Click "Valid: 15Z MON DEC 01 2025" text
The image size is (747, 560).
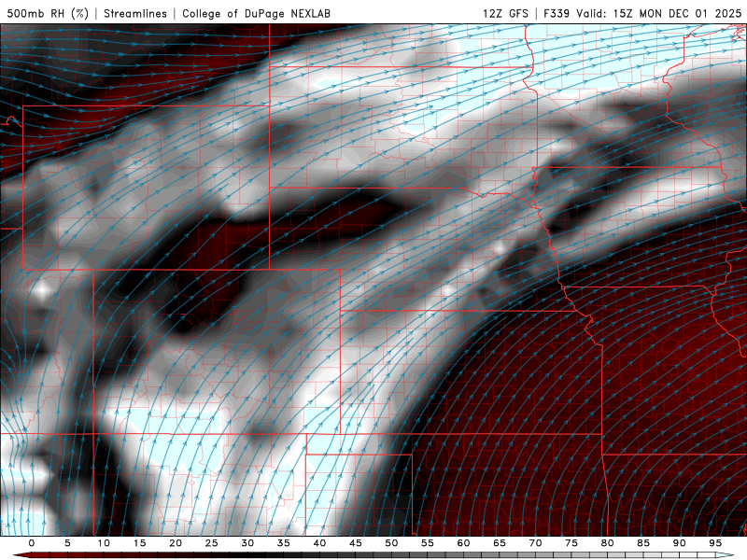(x=659, y=13)
